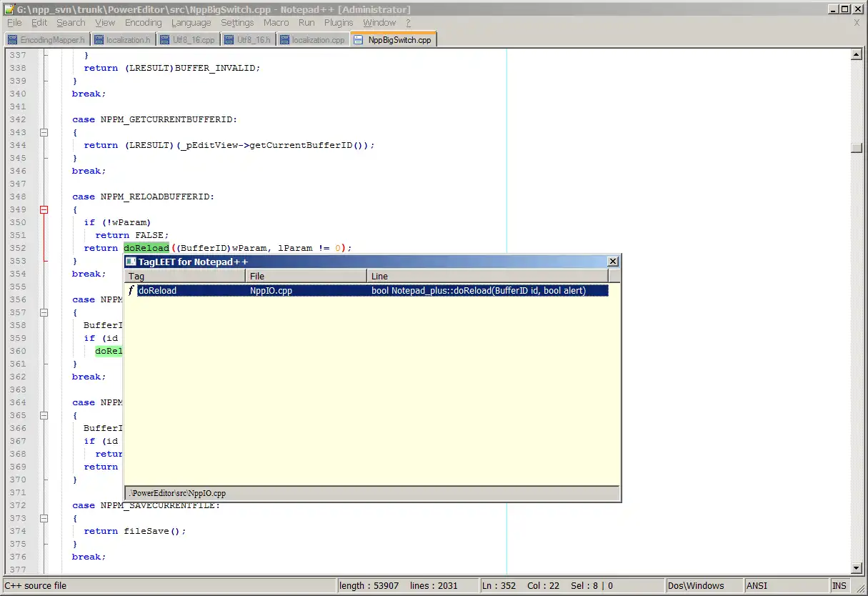Open the Window menu

pyautogui.click(x=379, y=23)
